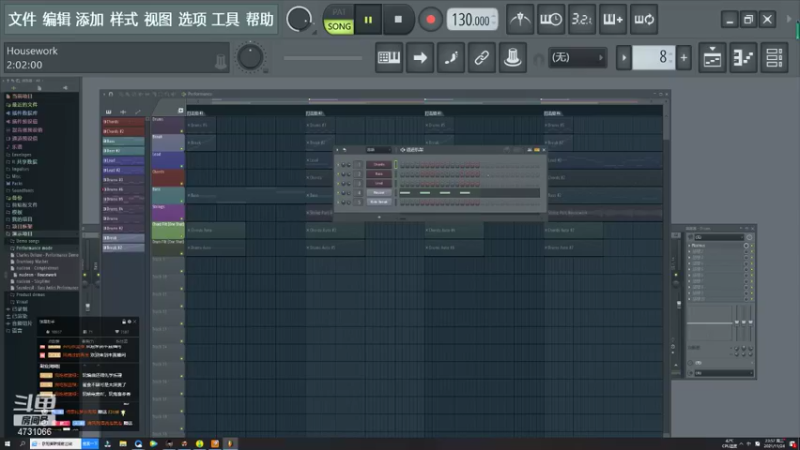Viewport: 800px width, 450px height.
Task: Click the red record button
Action: point(431,19)
